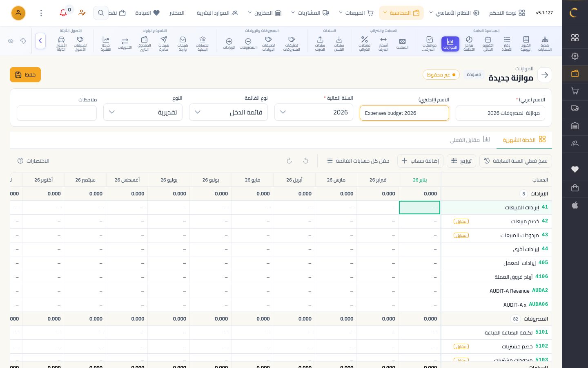Expand the Accounting (المحاسبة) top menu
Screen dimensions: 588x368
[401, 13]
